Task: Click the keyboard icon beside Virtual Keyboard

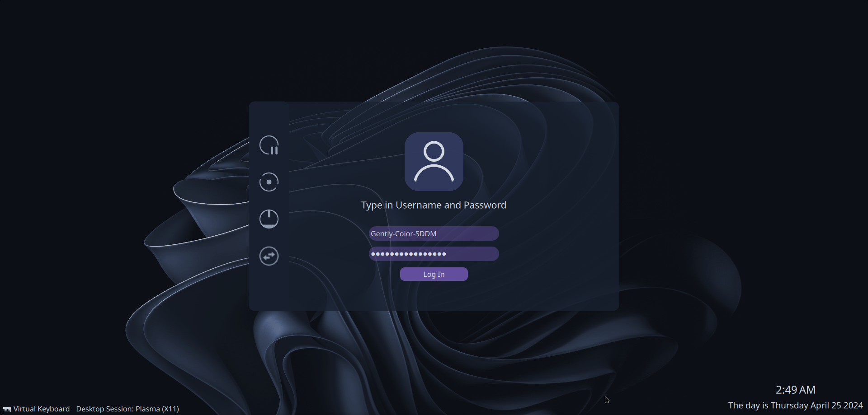Action: click(x=7, y=410)
